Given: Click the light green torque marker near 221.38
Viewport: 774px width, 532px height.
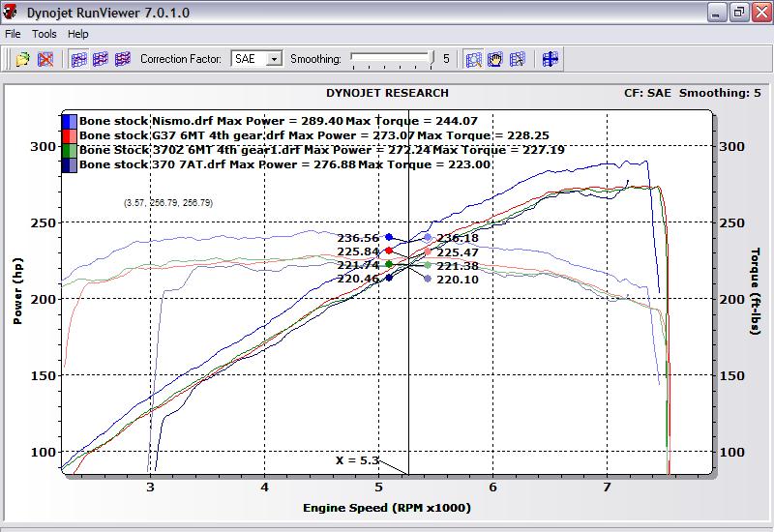Looking at the screenshot, I should click(x=428, y=265).
